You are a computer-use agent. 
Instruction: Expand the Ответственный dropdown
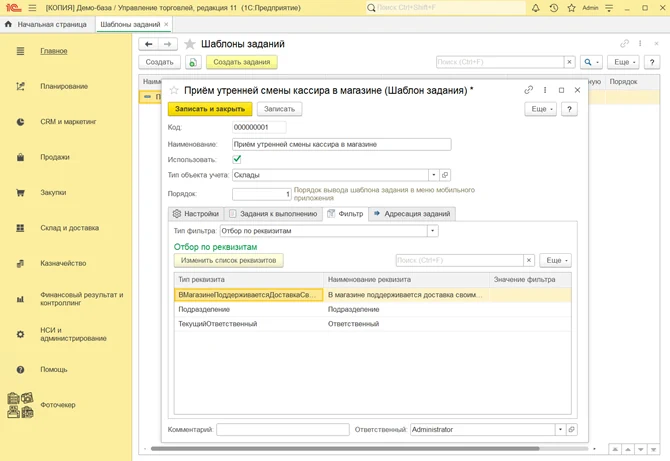[x=559, y=430]
